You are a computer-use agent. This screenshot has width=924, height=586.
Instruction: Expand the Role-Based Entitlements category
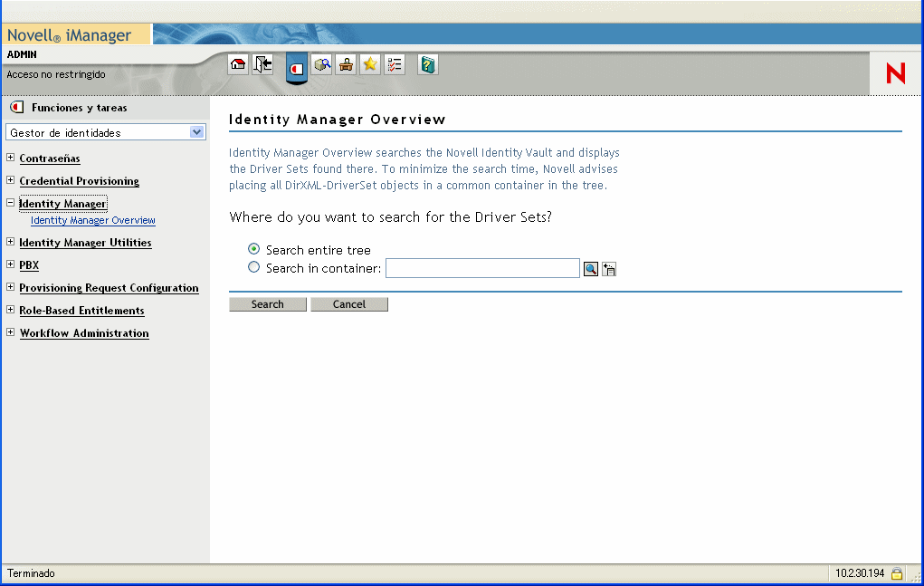coord(11,310)
